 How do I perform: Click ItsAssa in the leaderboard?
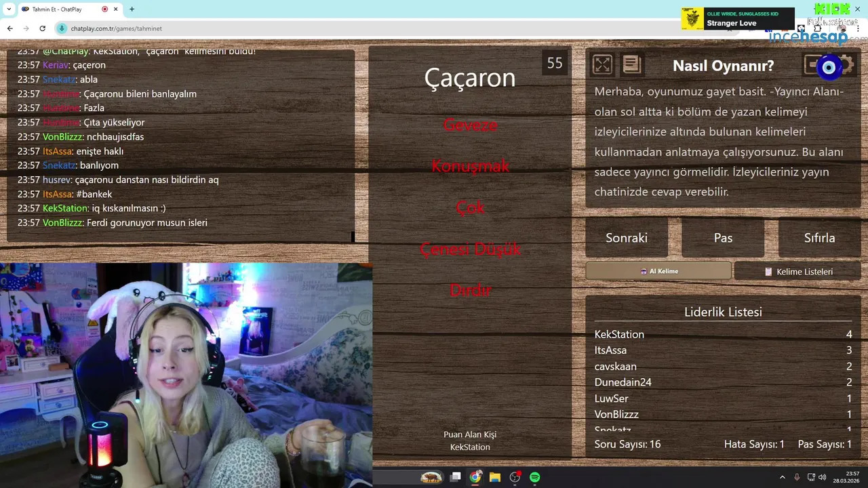[610, 350]
